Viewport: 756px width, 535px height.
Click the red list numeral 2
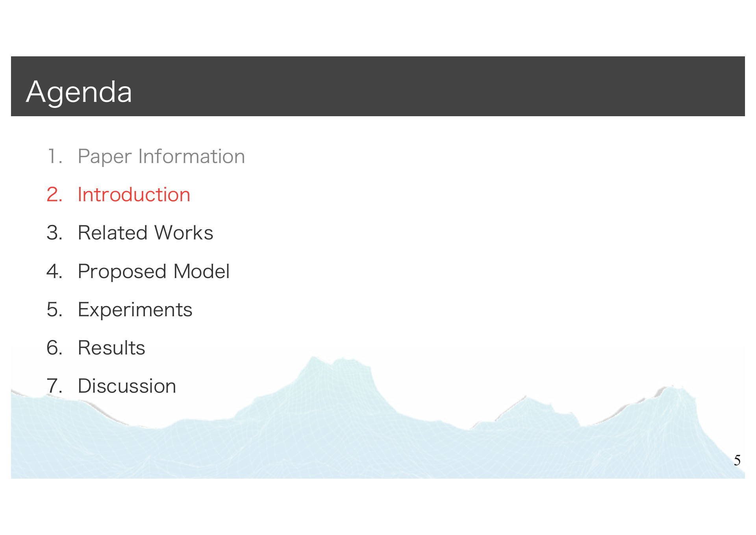point(54,194)
